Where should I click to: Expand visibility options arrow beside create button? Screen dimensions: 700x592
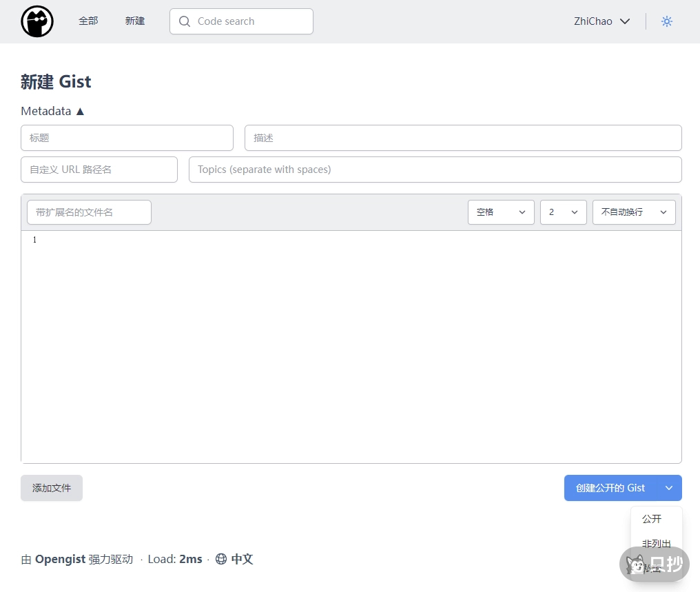(x=669, y=488)
